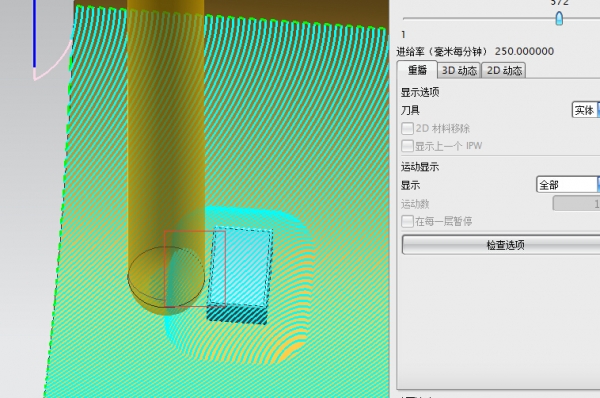The image size is (600, 398).
Task: Switch to the 重播 tab
Action: point(417,70)
